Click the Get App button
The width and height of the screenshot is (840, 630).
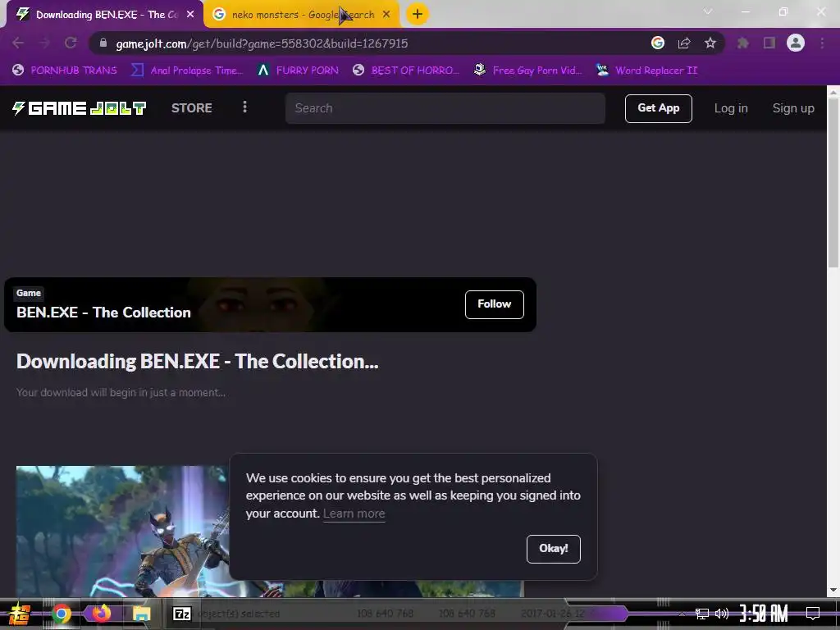click(659, 108)
